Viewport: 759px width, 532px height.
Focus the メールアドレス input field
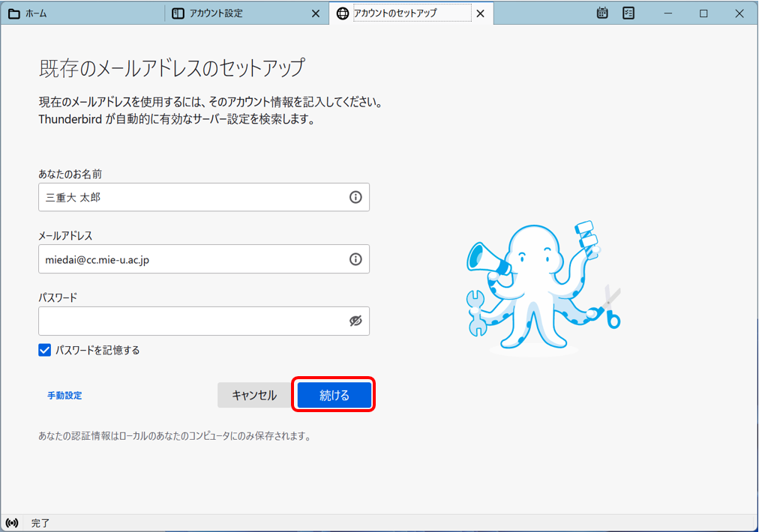pyautogui.click(x=204, y=259)
